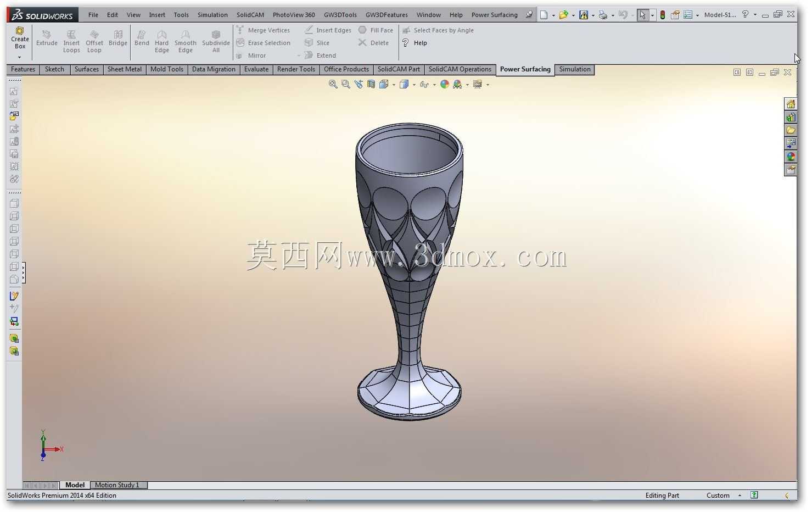The height and width of the screenshot is (512, 812).
Task: Click Select Faces by Angle
Action: (438, 30)
